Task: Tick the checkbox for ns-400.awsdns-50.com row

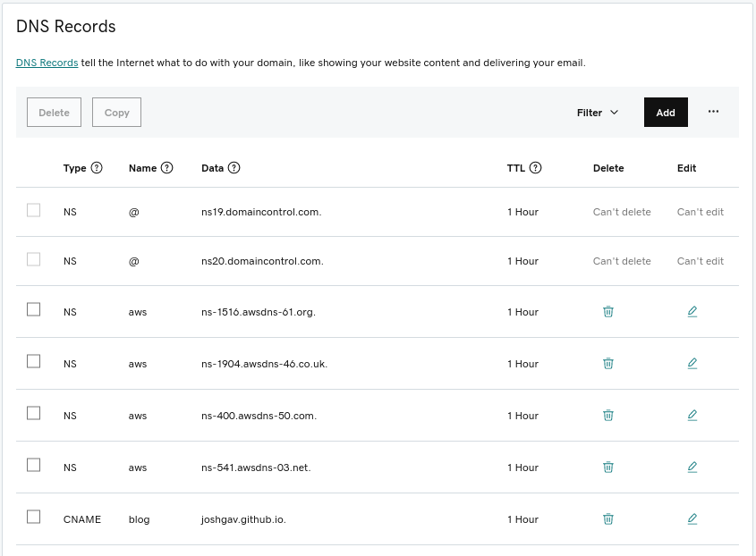Action: point(34,413)
